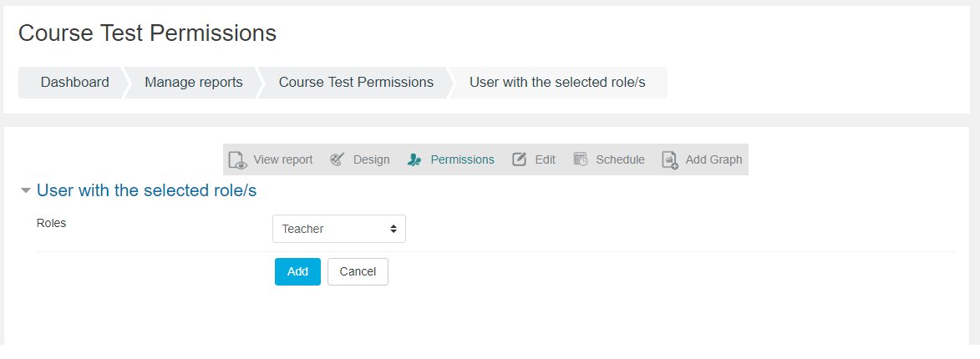Cancel adding the role permission

[358, 271]
